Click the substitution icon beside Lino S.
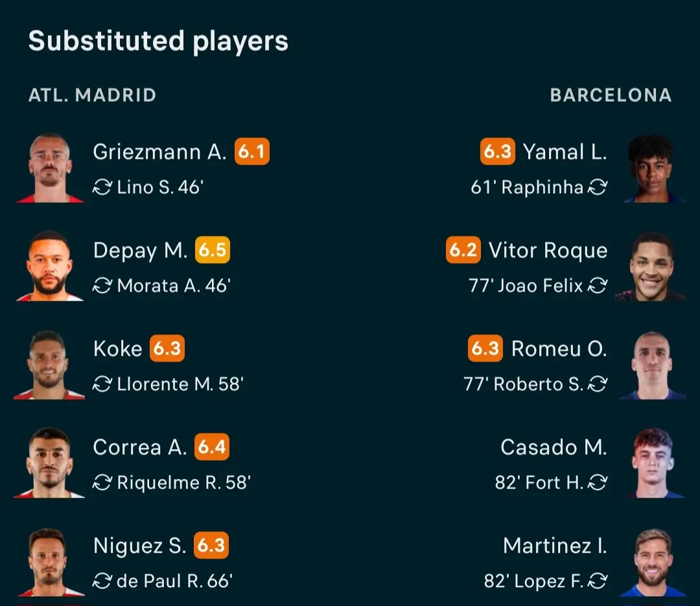The height and width of the screenshot is (606, 700). tap(102, 187)
